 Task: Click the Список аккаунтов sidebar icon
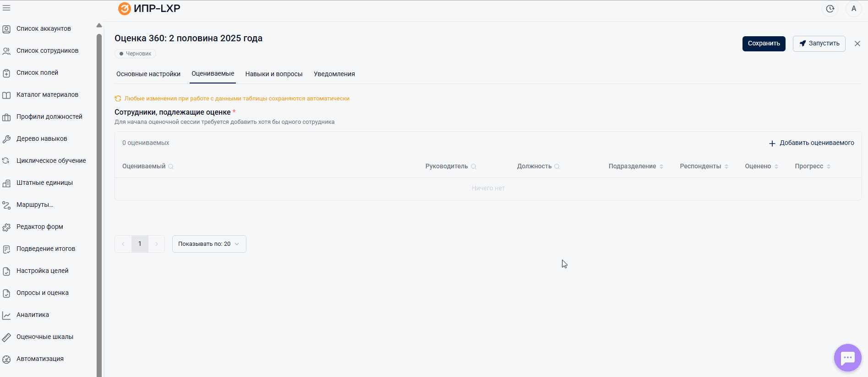[x=6, y=29]
